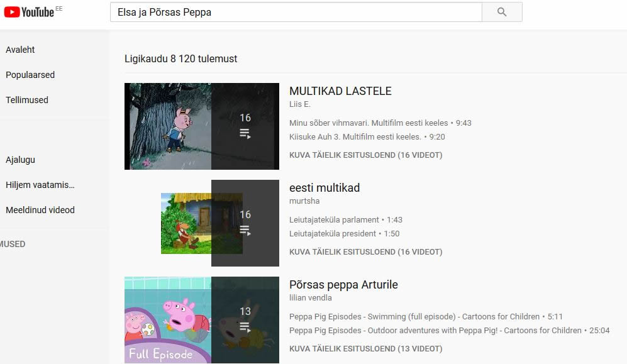Screen dimensions: 627x364
Task: Open channel Liis E.
Action: click(300, 104)
